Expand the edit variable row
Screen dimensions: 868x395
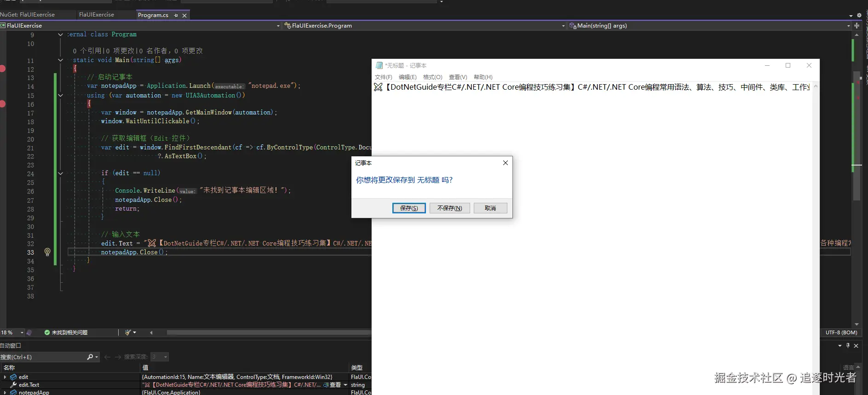click(5, 377)
